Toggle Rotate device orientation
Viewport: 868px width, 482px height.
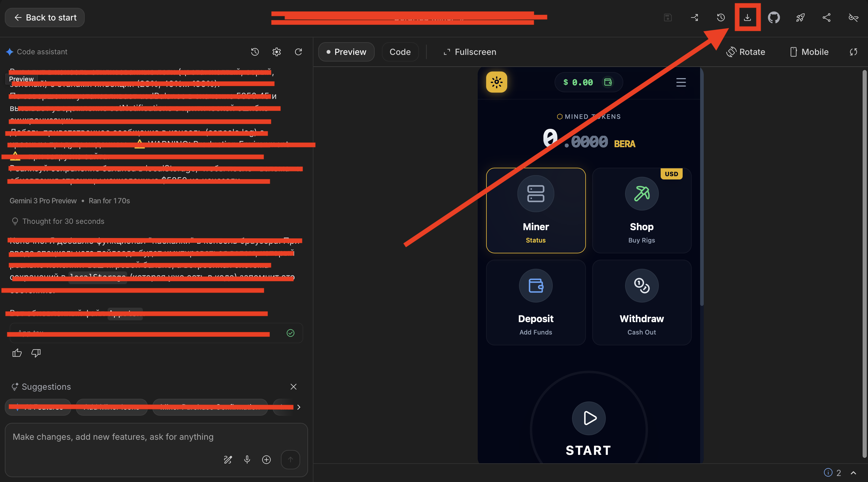[x=746, y=52]
